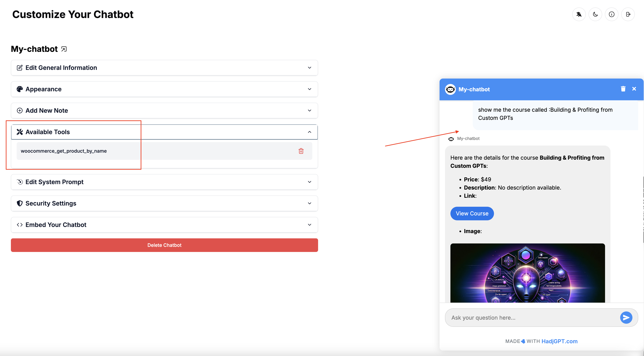Expand Embed Your Chatbot section
This screenshot has width=644, height=356.
(x=164, y=225)
